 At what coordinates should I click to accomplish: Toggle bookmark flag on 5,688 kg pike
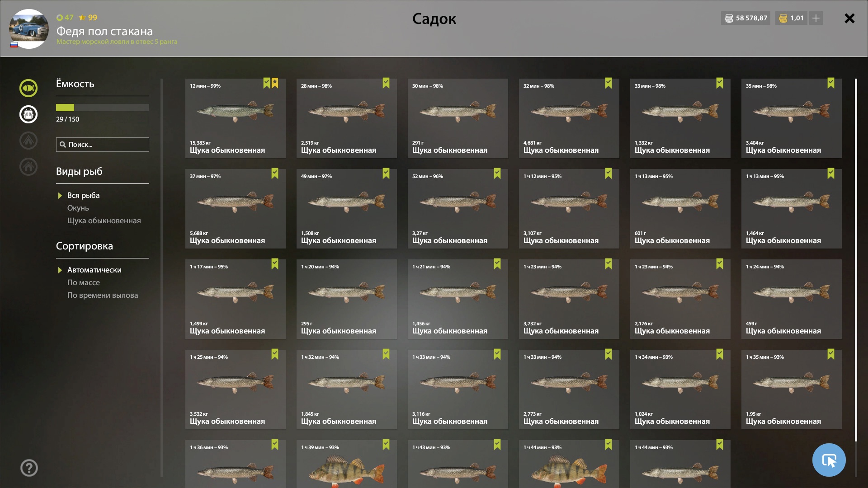pyautogui.click(x=275, y=174)
